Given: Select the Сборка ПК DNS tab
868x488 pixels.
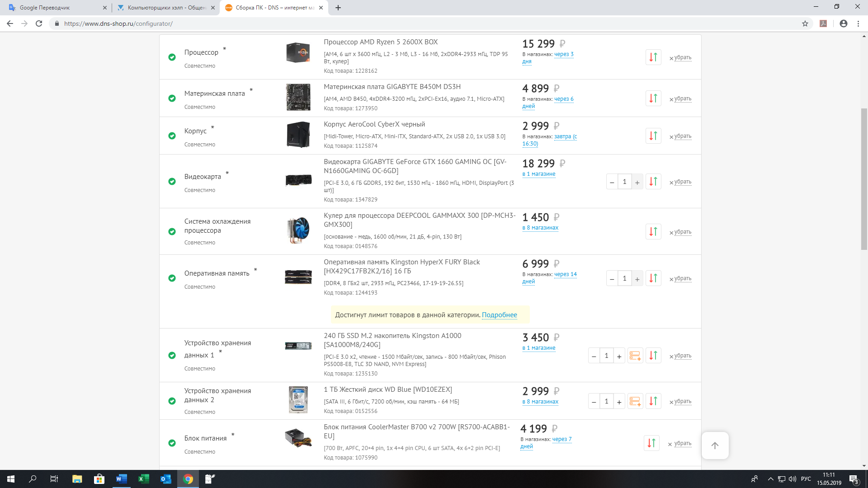Looking at the screenshot, I should [274, 8].
